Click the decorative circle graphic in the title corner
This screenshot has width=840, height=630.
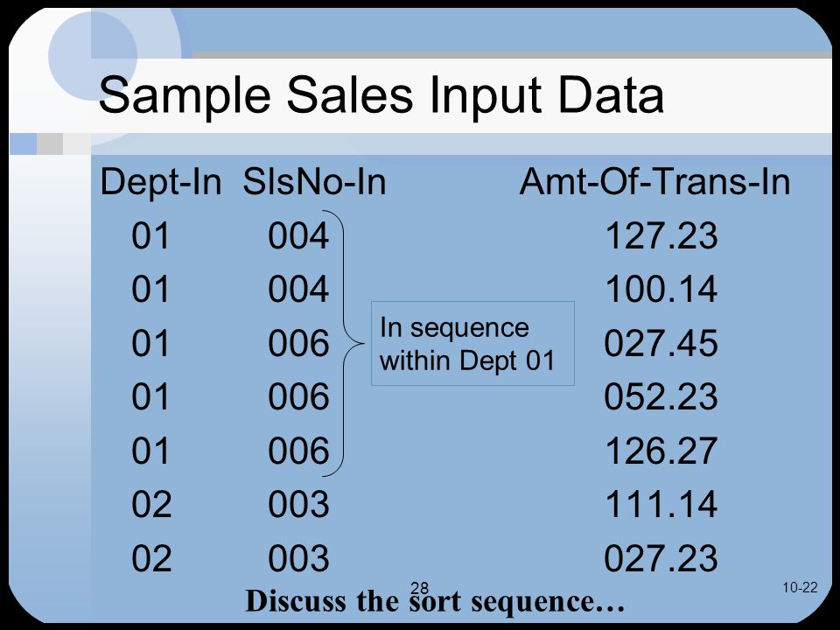click(93, 55)
